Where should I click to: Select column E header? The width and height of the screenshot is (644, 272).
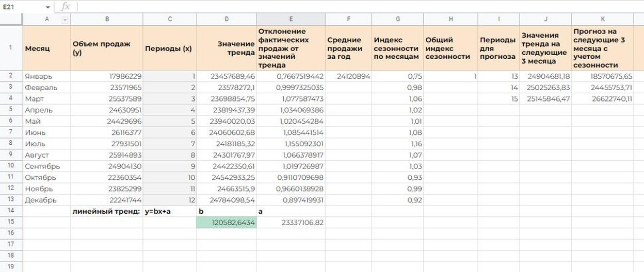pos(291,19)
